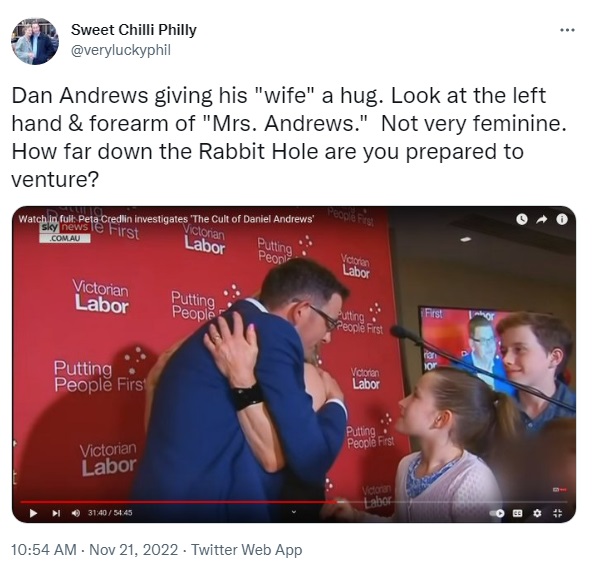593x567 pixels.
Task: Click the Sweet Chilli Philly display name
Action: click(x=134, y=30)
